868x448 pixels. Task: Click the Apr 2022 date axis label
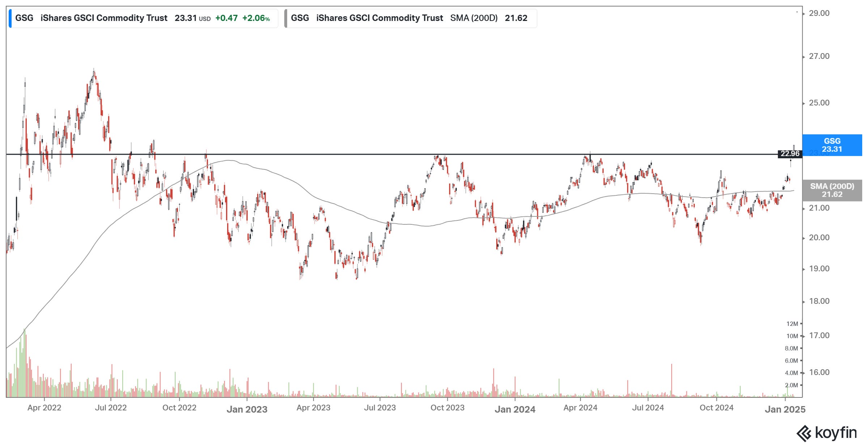pos(44,408)
